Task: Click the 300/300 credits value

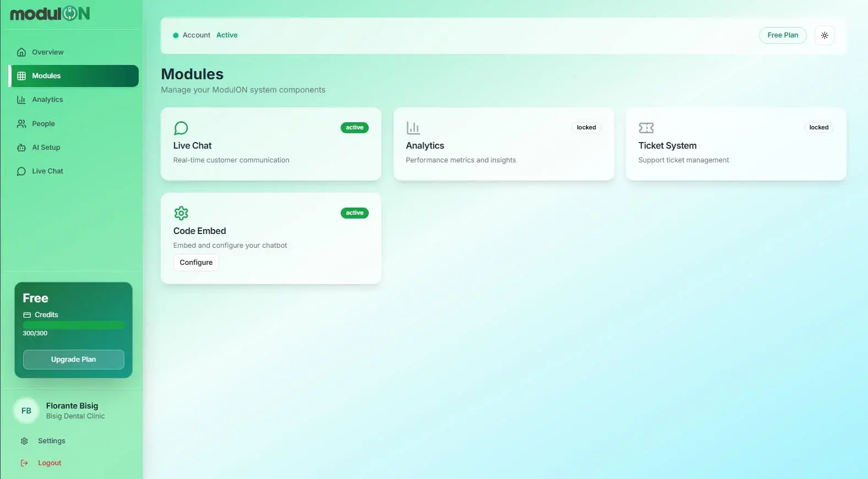Action: pyautogui.click(x=35, y=334)
